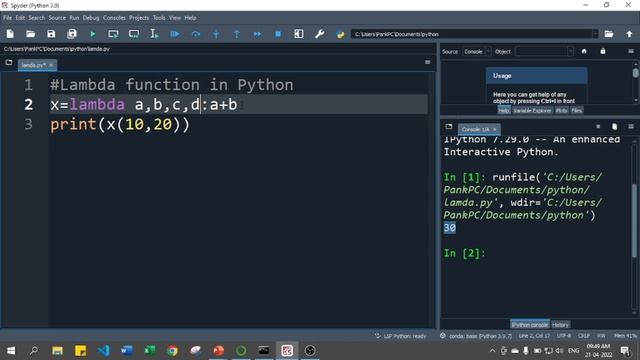The image size is (640, 360).
Task: Open the IPython console options menu
Action: tap(631, 127)
